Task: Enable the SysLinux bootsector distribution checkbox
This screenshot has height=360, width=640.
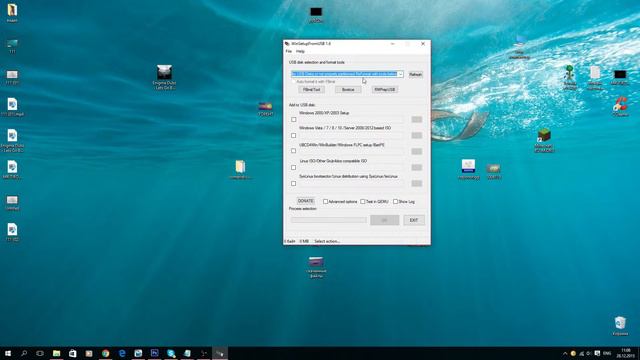Action: click(x=293, y=184)
